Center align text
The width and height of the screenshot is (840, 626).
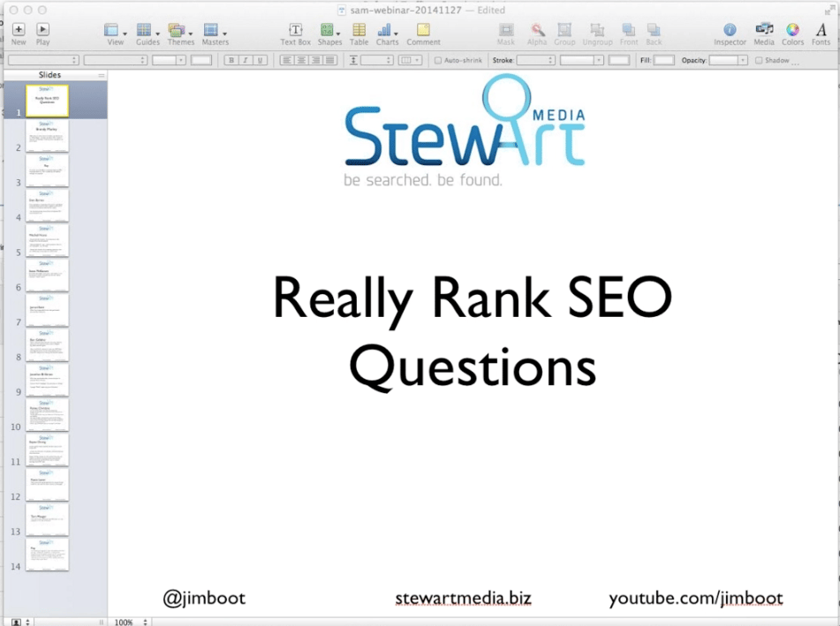[301, 60]
